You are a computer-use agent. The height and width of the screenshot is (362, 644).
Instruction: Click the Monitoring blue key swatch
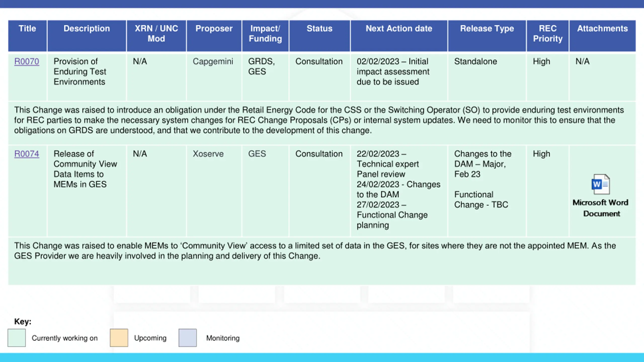[x=188, y=338]
